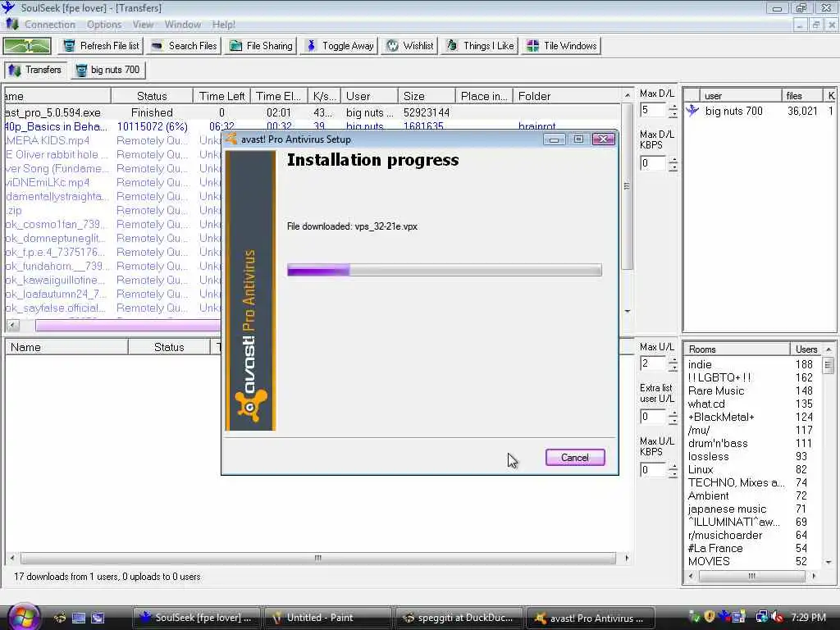Switch to Untitled - Paint taskbar button
This screenshot has height=630, width=840.
click(328, 618)
